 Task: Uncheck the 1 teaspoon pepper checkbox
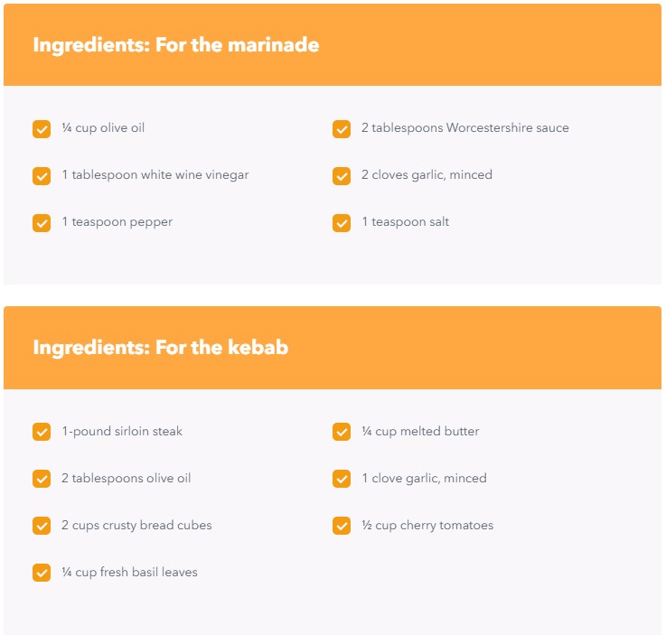tap(42, 223)
